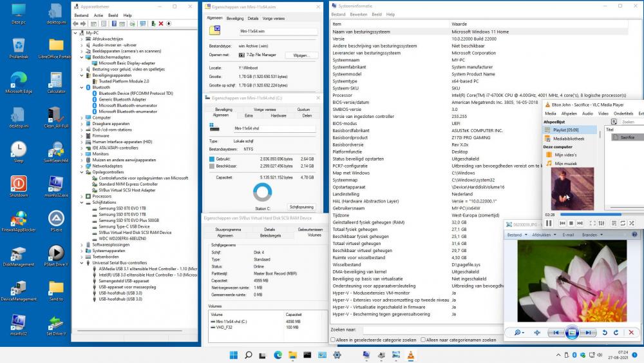The width and height of the screenshot is (644, 363).
Task: Expand the Netwerkadapters tree node
Action: pyautogui.click(x=82, y=166)
